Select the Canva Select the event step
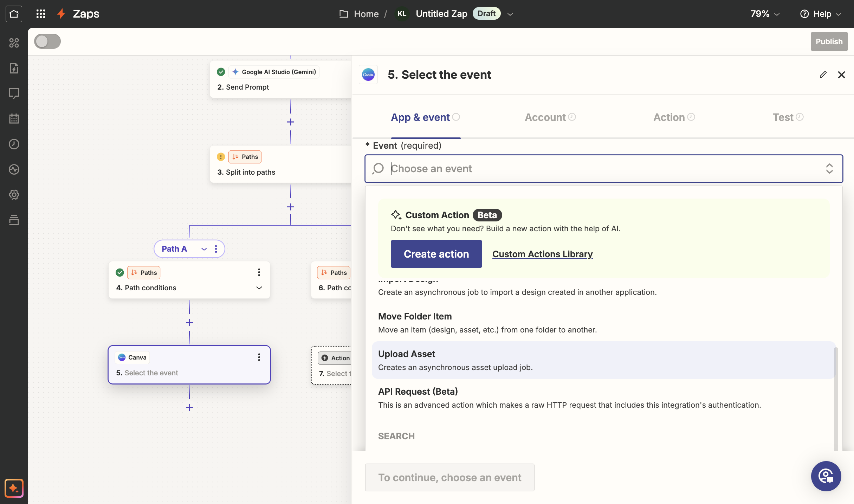 (189, 365)
